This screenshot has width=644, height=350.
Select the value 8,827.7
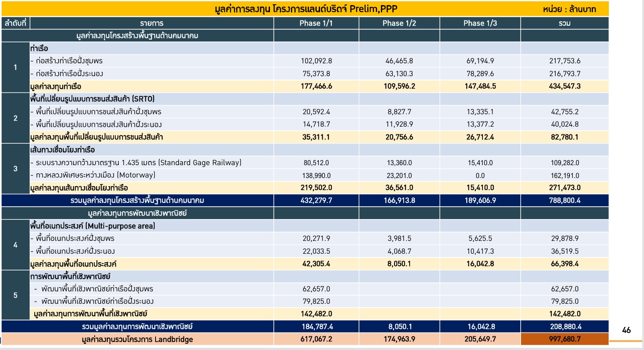click(399, 112)
